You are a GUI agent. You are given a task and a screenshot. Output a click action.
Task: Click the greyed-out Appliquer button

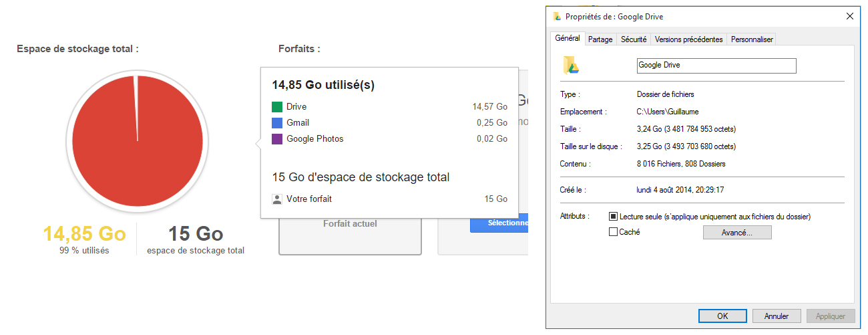pos(831,316)
